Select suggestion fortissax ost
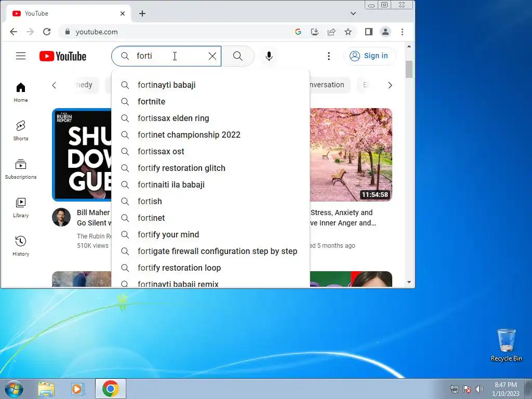Screen dimensions: 532x399 (x=210, y=151)
